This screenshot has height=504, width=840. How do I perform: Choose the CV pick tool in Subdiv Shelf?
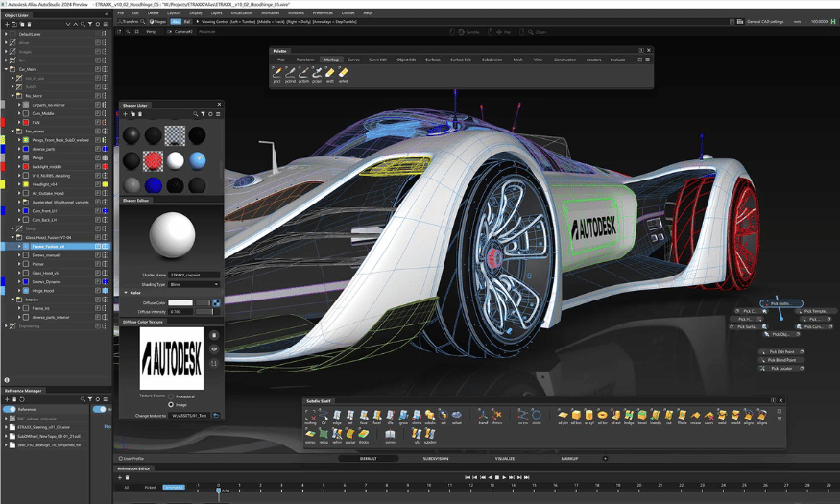[x=324, y=415]
